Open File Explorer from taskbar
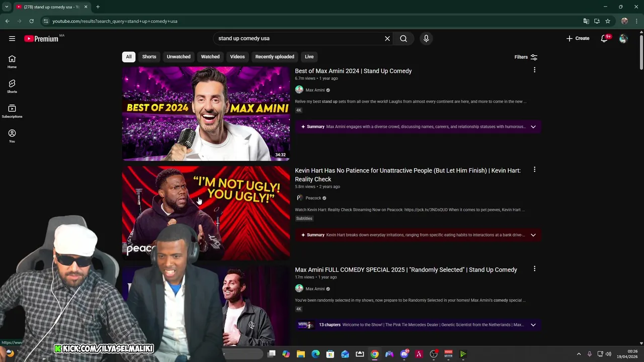The height and width of the screenshot is (362, 644). (301, 354)
